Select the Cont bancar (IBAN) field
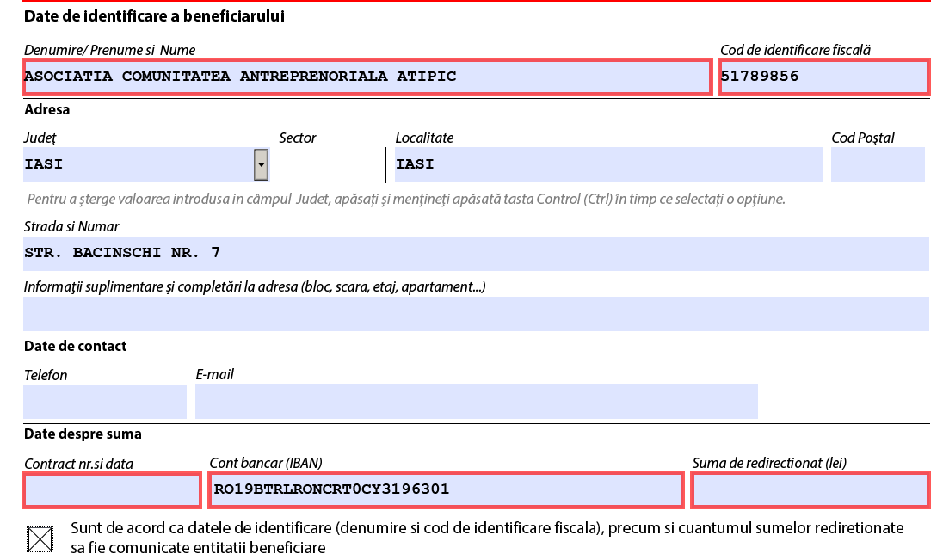 click(x=445, y=490)
